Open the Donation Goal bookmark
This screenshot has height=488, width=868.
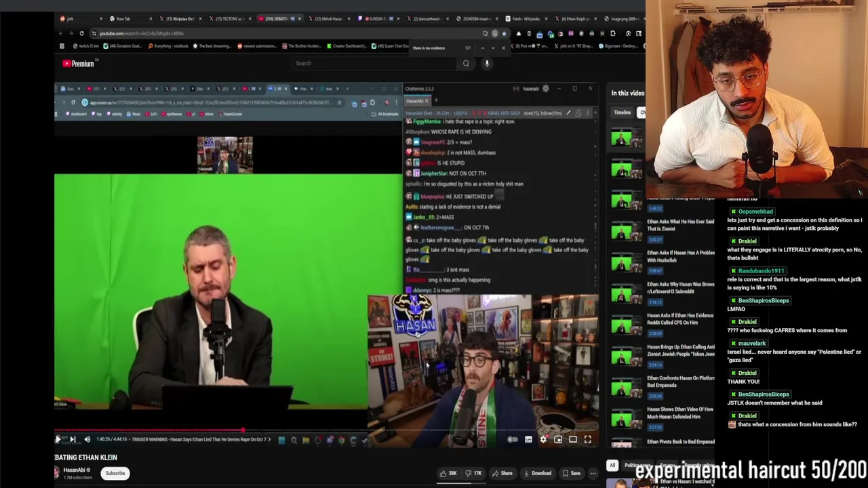tap(122, 46)
